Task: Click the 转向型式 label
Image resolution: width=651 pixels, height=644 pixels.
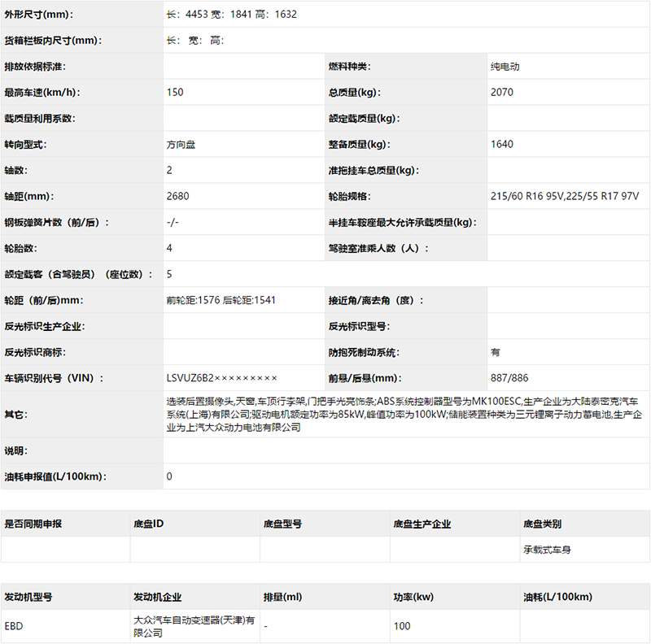Action: click(x=26, y=145)
